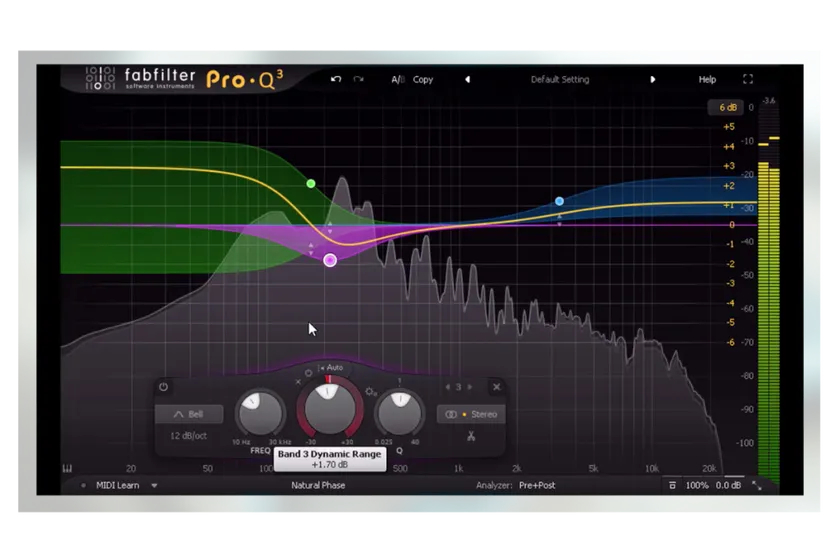
Task: Click the global bypass icon
Action: pos(672,485)
